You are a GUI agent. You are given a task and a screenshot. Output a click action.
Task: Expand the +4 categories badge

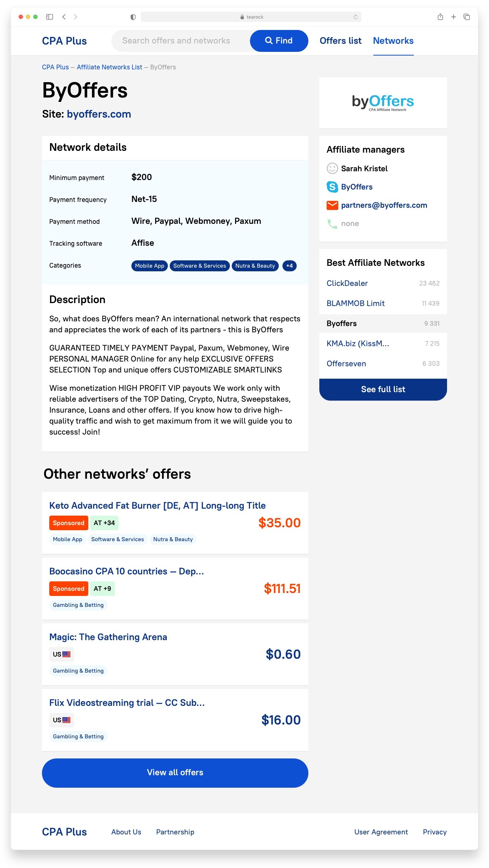coord(289,266)
